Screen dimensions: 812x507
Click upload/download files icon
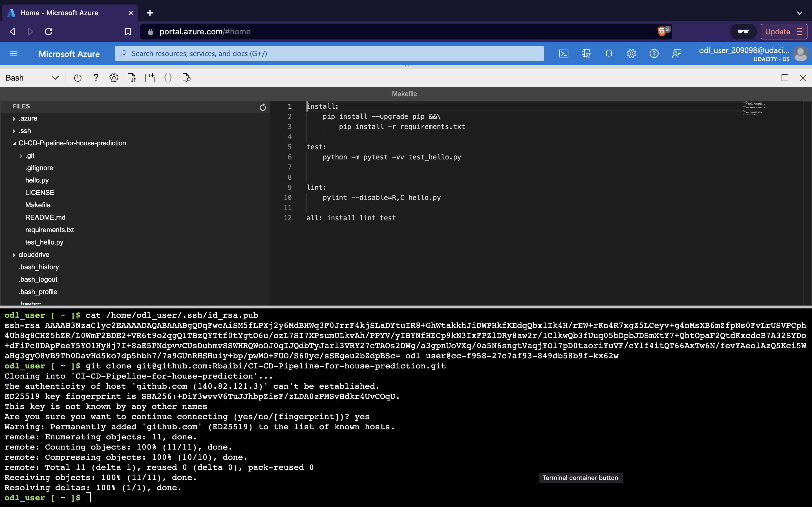coord(132,78)
